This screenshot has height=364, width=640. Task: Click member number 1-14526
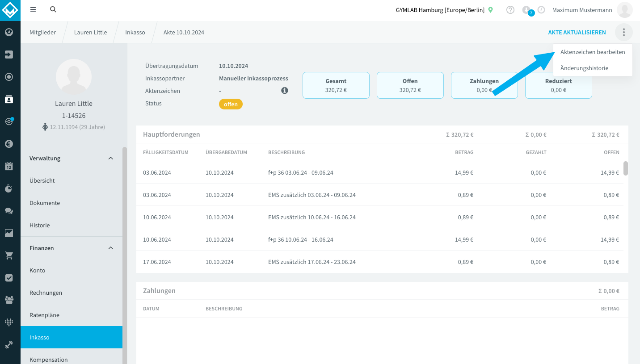(74, 115)
